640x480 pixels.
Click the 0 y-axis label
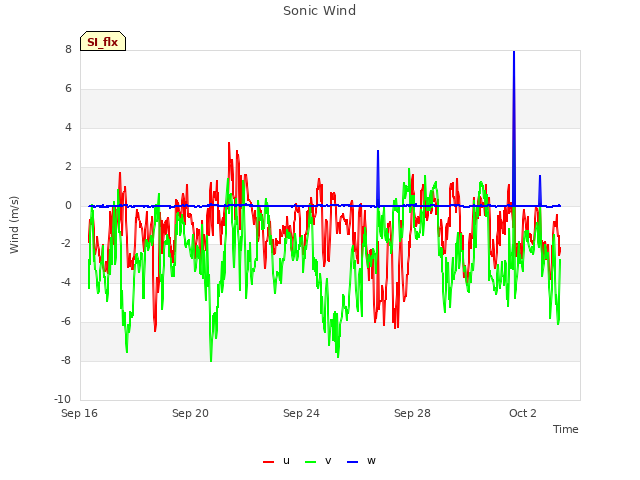(68, 205)
